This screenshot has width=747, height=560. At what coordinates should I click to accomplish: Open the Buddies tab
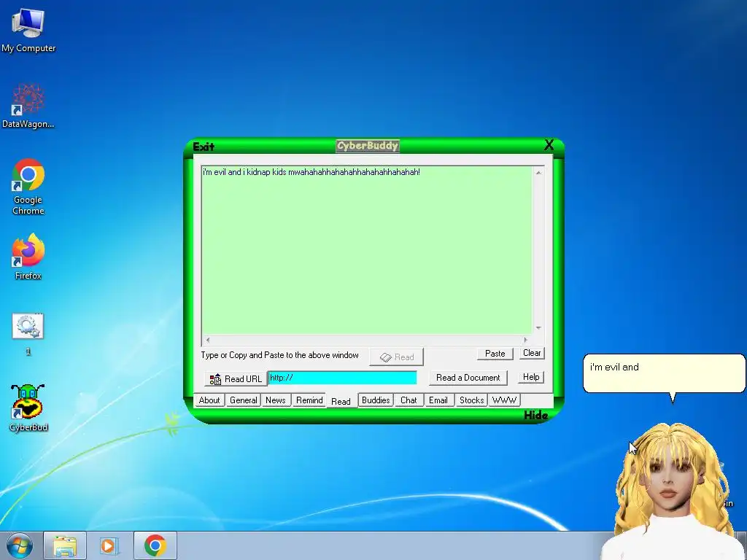tap(376, 400)
